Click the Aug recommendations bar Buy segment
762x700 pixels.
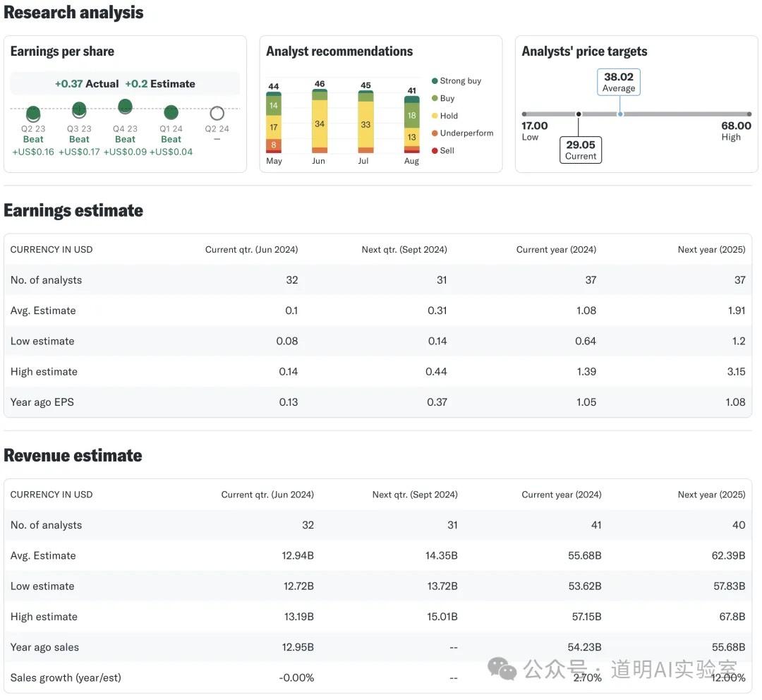pos(411,115)
